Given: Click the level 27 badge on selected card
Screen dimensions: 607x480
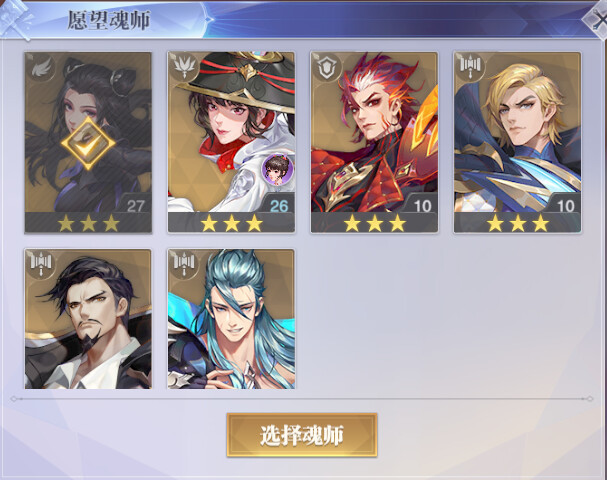Looking at the screenshot, I should (135, 206).
